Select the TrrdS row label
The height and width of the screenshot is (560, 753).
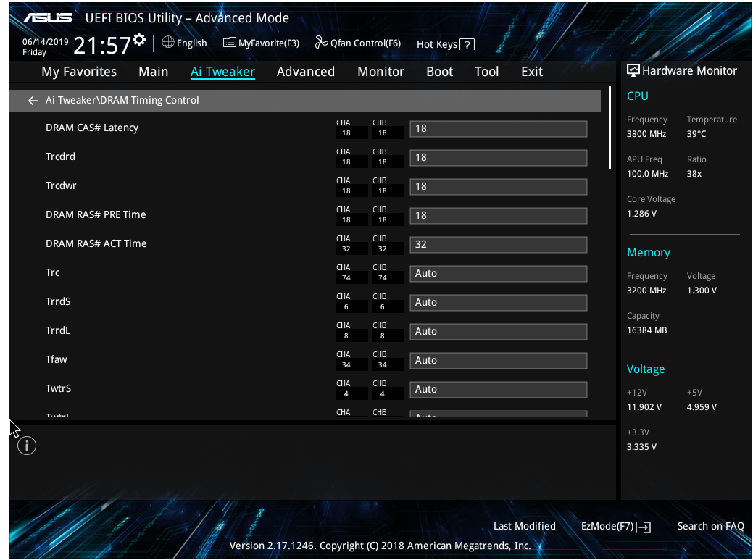point(58,301)
